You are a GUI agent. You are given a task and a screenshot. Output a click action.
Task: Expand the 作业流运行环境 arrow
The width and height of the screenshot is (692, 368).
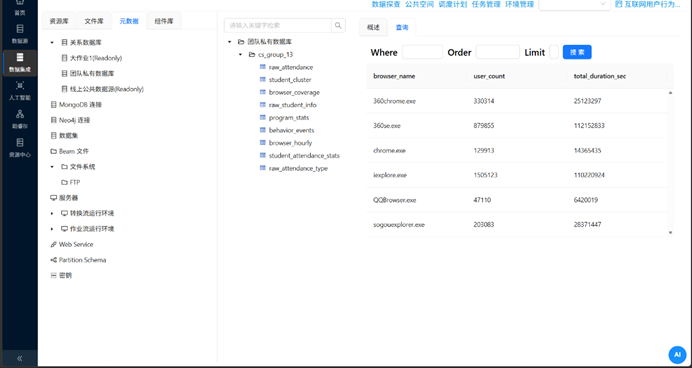tap(52, 229)
